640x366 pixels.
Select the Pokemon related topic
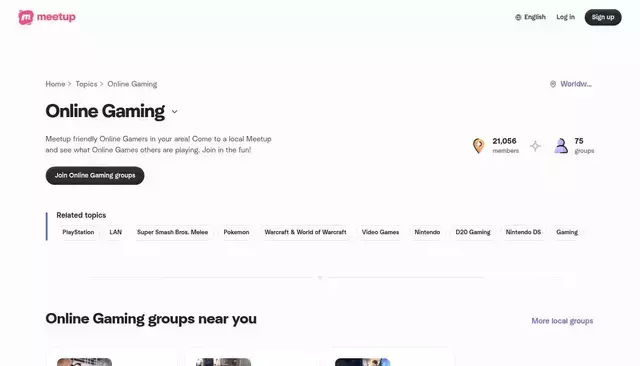[x=236, y=232]
